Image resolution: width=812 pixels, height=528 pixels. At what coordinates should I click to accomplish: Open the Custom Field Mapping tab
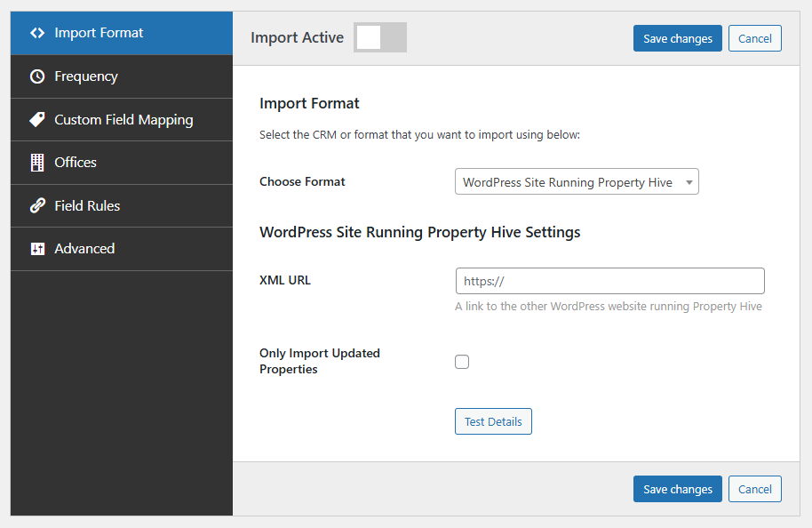[123, 119]
